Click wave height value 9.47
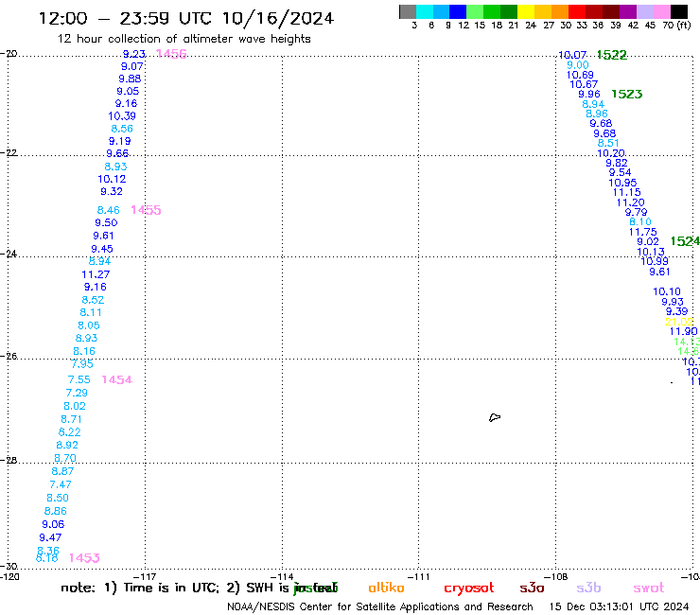The height and width of the screenshot is (615, 700). tap(50, 537)
